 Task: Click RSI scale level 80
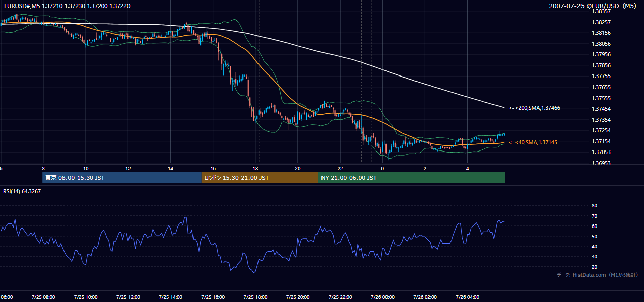594,206
